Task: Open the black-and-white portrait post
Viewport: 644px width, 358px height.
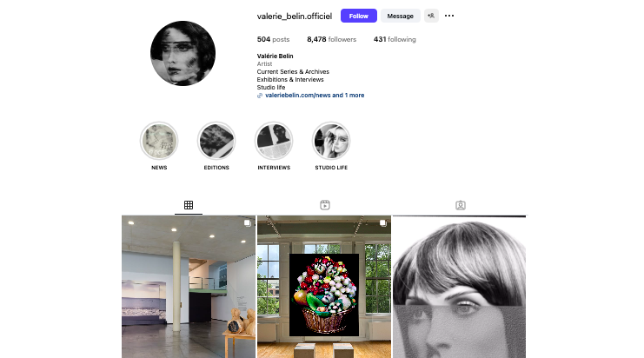Action: click(x=459, y=287)
